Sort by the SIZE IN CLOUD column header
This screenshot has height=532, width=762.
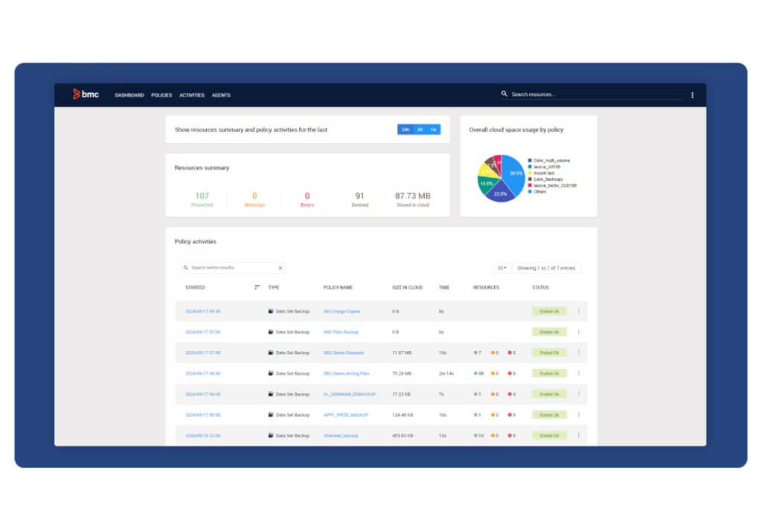click(x=407, y=288)
